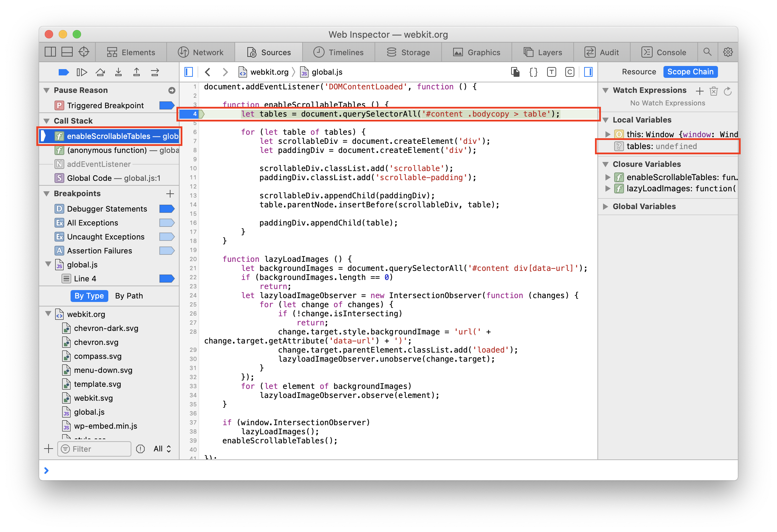Screen dimensions: 777x532
Task: Disable the Line 4 breakpoint
Action: tap(167, 279)
